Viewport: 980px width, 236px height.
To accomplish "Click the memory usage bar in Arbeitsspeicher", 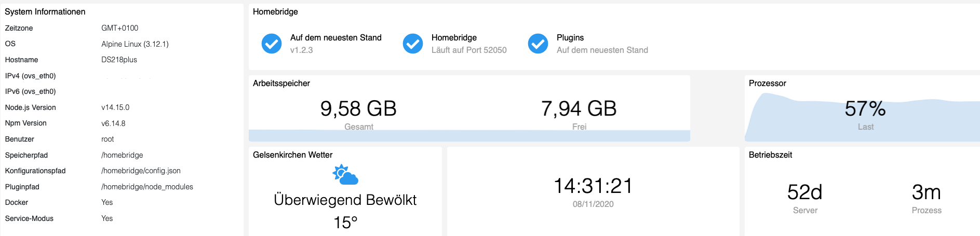I will (x=469, y=136).
